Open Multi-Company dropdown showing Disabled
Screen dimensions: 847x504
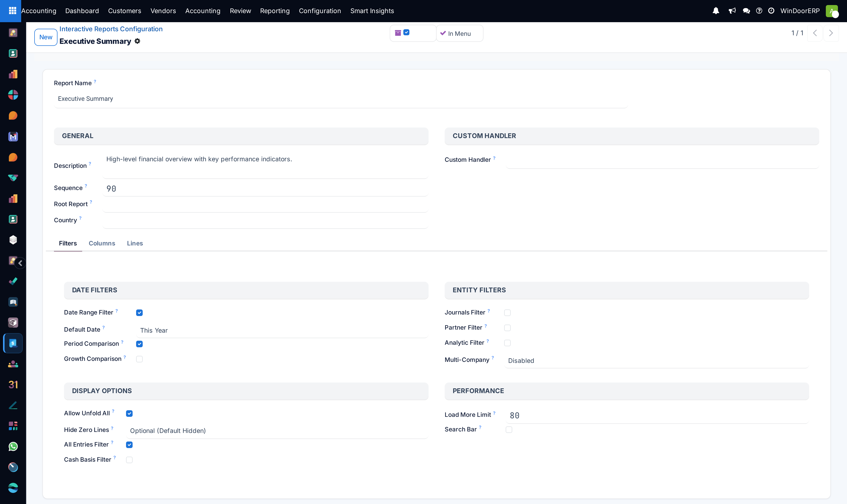[656, 361]
